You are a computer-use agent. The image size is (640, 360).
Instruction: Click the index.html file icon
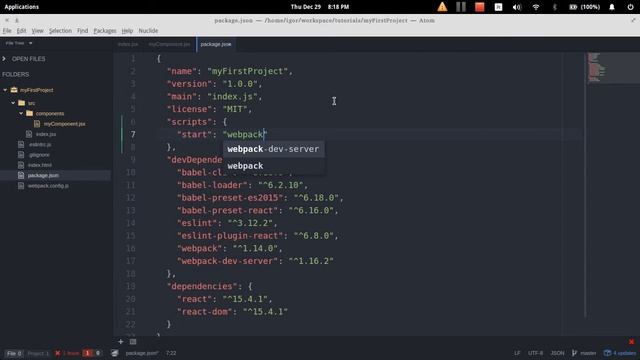[21, 165]
